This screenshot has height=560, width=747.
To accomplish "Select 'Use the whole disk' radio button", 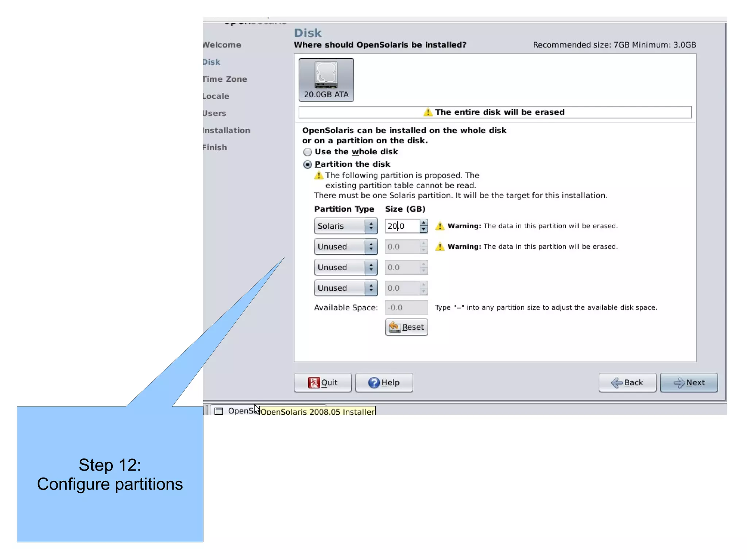I will tap(307, 152).
